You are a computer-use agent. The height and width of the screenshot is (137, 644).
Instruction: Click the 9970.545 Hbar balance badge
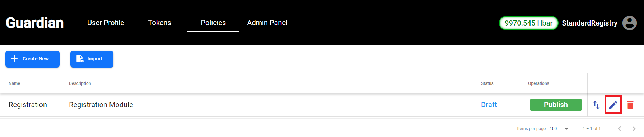pyautogui.click(x=528, y=23)
